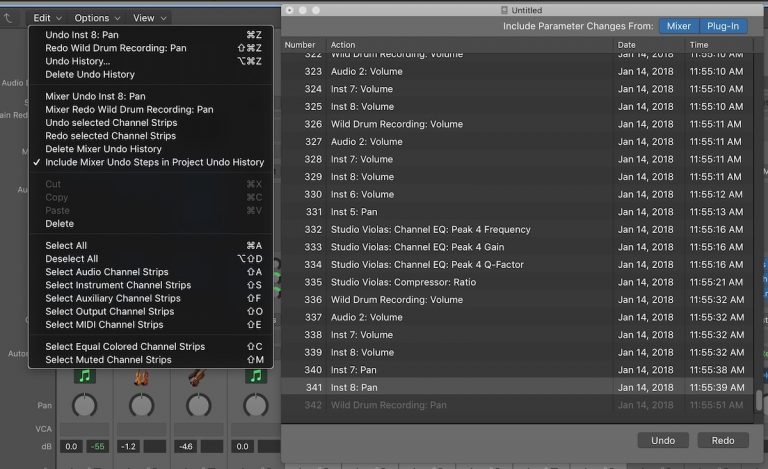This screenshot has width=768, height=469.
Task: Select history row 339 Inst 8: Volume
Action: coord(517,352)
